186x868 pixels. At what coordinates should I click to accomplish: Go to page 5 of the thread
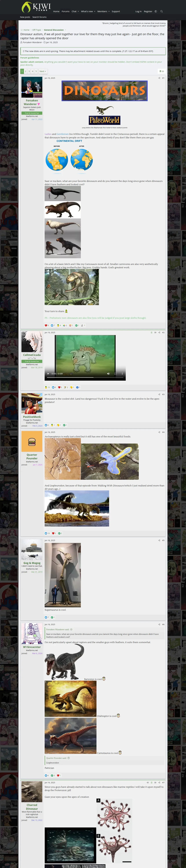pyautogui.click(x=36, y=71)
